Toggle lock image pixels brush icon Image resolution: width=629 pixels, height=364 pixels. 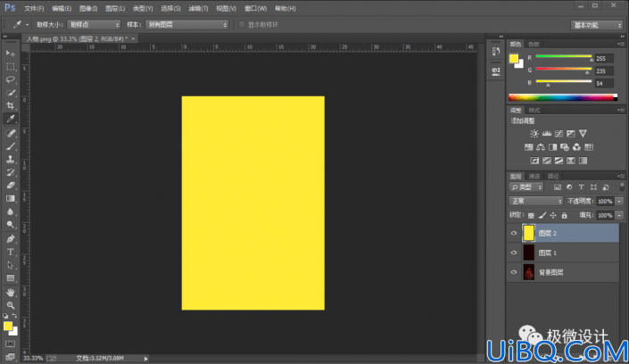point(542,216)
